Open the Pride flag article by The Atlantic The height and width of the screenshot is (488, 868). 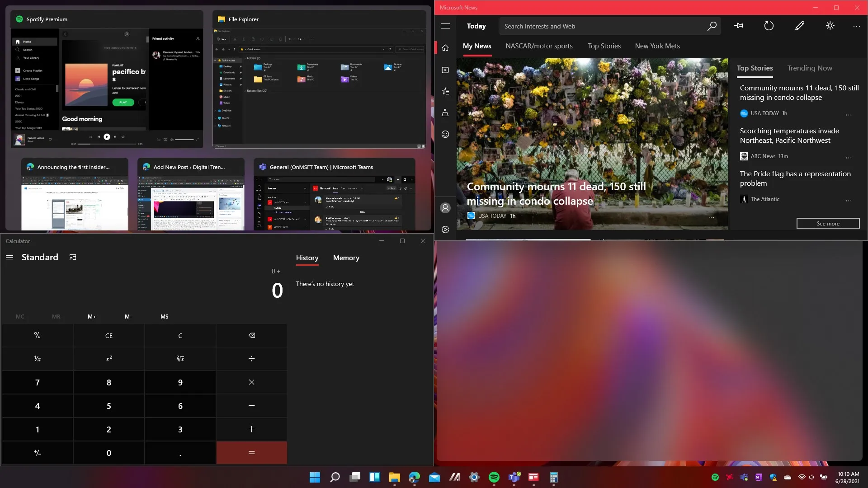point(795,178)
